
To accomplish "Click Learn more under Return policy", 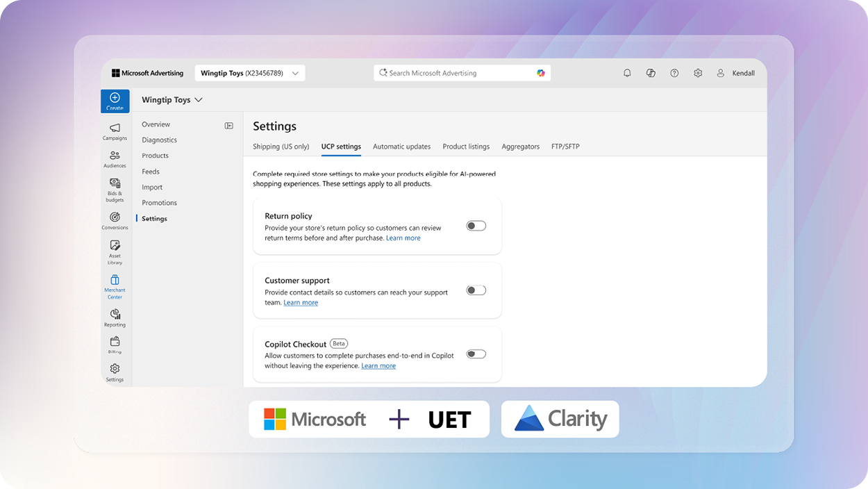I will 403,238.
